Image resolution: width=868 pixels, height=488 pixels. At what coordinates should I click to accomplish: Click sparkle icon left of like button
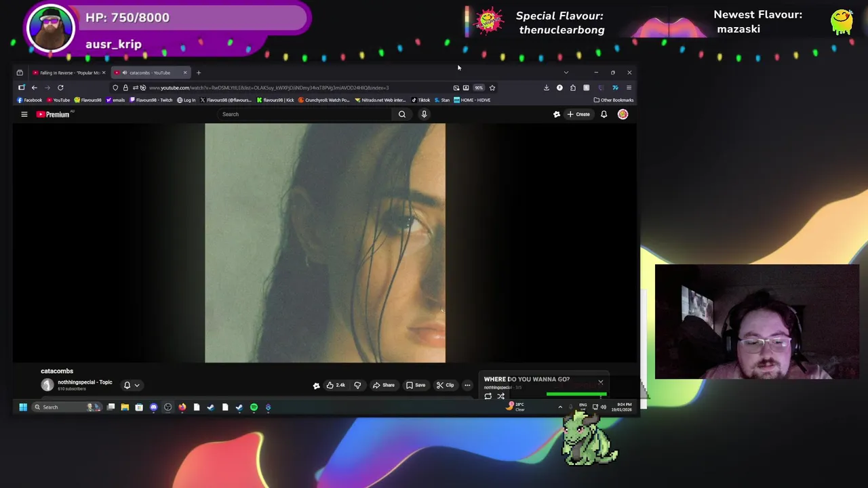click(316, 386)
